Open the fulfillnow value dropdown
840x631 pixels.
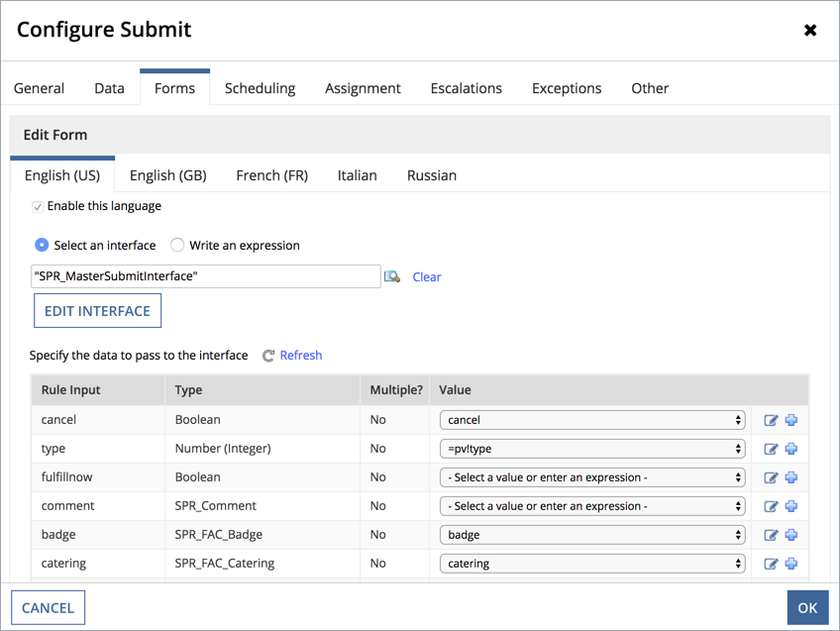(591, 477)
